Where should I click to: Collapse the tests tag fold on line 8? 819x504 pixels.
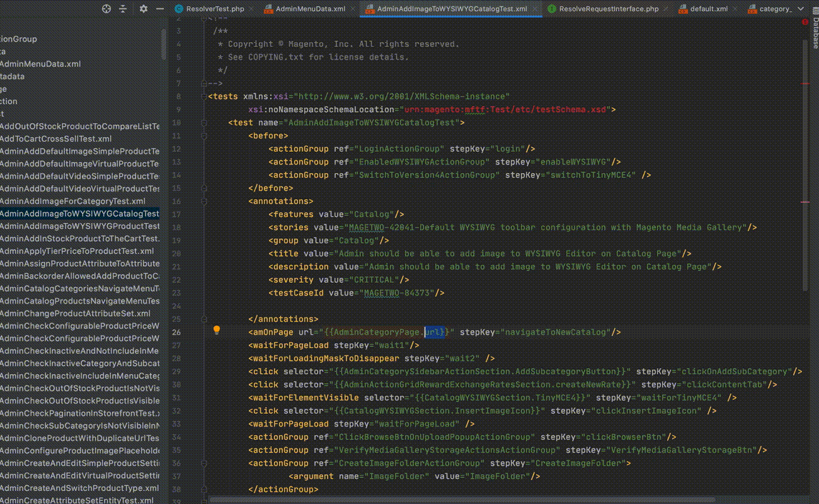(x=204, y=96)
